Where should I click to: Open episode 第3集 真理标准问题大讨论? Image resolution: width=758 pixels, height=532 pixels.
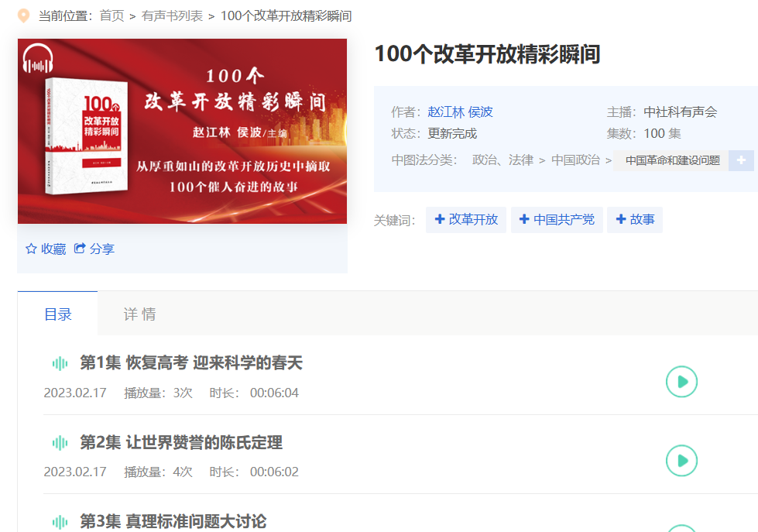(173, 521)
